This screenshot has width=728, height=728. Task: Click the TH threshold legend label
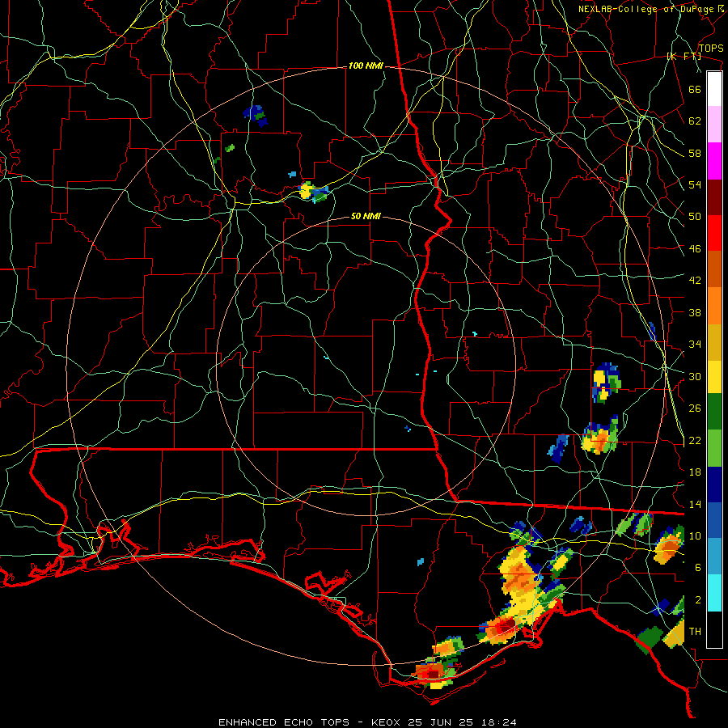(695, 632)
